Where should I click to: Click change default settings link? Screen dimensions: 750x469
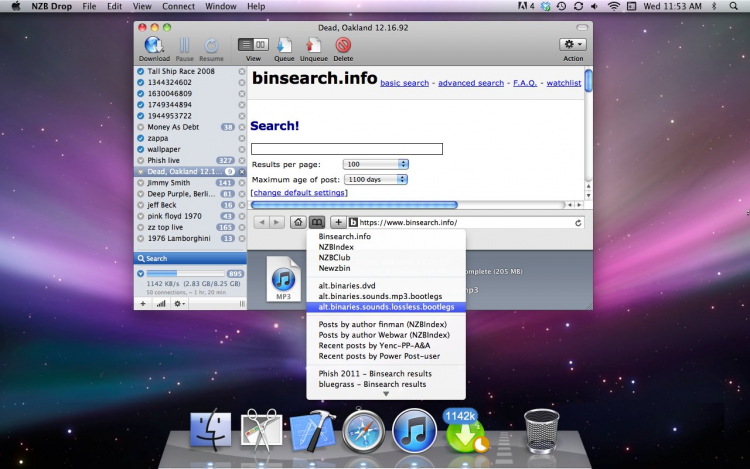pyautogui.click(x=299, y=193)
